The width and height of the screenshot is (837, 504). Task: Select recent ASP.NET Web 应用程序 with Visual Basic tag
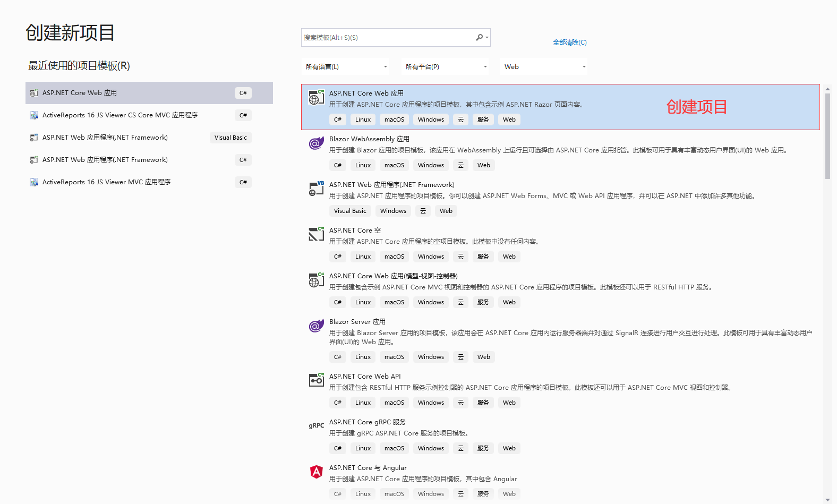(x=149, y=138)
